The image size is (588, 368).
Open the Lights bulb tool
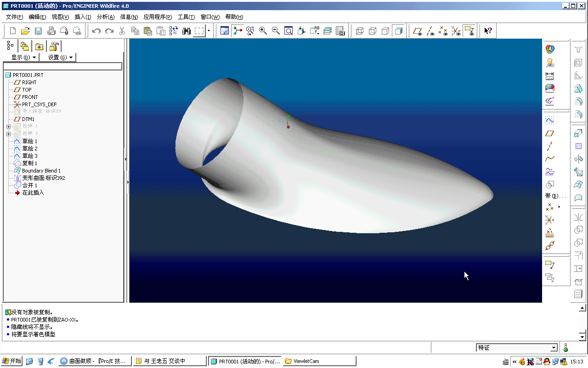(550, 62)
